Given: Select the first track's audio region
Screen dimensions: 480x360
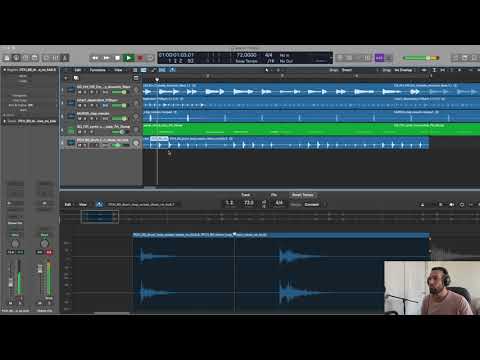Looking at the screenshot, I should pyautogui.click(x=268, y=90).
